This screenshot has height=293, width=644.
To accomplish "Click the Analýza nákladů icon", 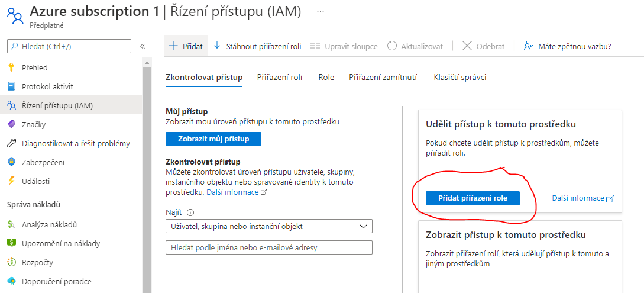I will click(11, 225).
